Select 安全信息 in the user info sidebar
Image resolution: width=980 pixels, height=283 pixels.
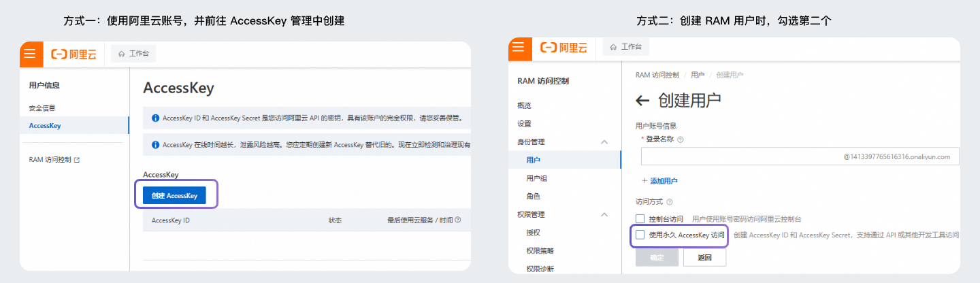(42, 107)
